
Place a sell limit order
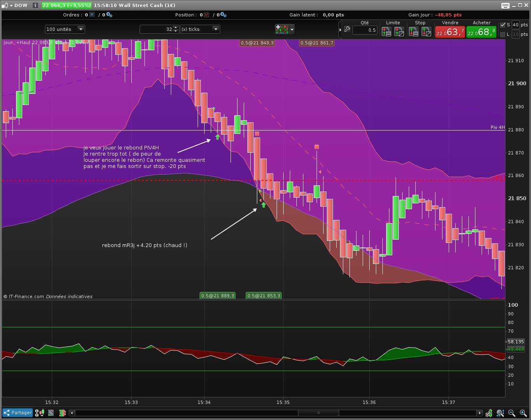399,31
